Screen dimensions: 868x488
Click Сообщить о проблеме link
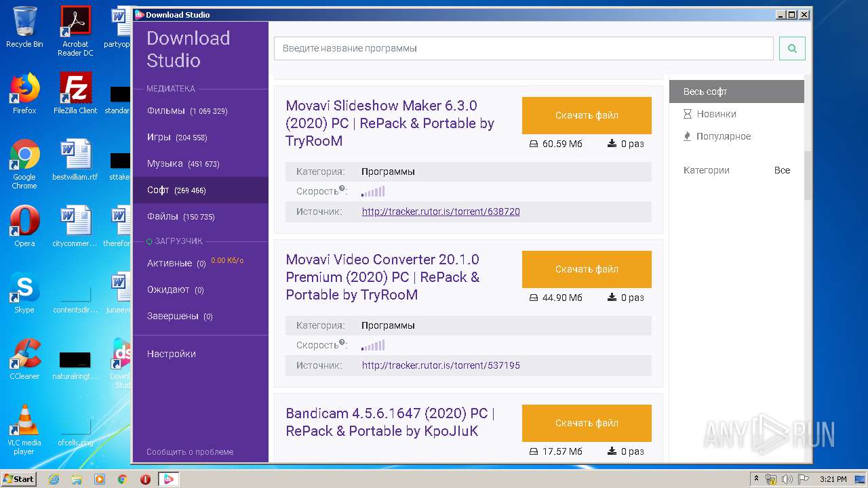point(190,451)
